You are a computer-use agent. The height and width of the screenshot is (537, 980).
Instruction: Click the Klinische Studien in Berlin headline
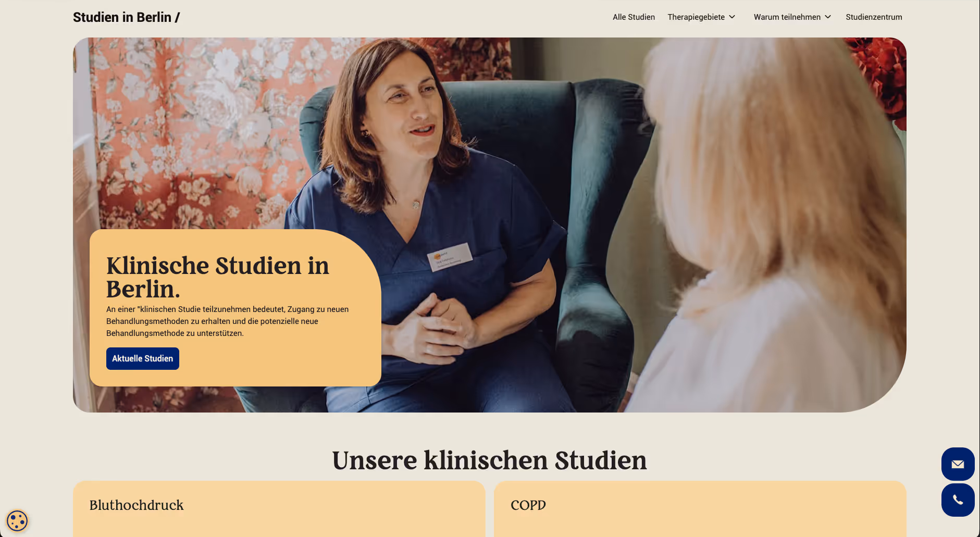[x=218, y=277]
